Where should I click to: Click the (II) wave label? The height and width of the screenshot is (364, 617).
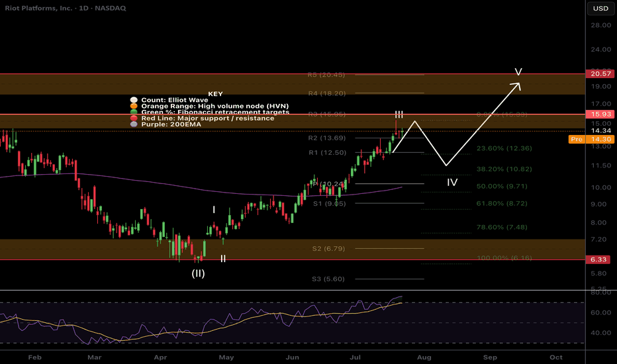click(x=198, y=273)
